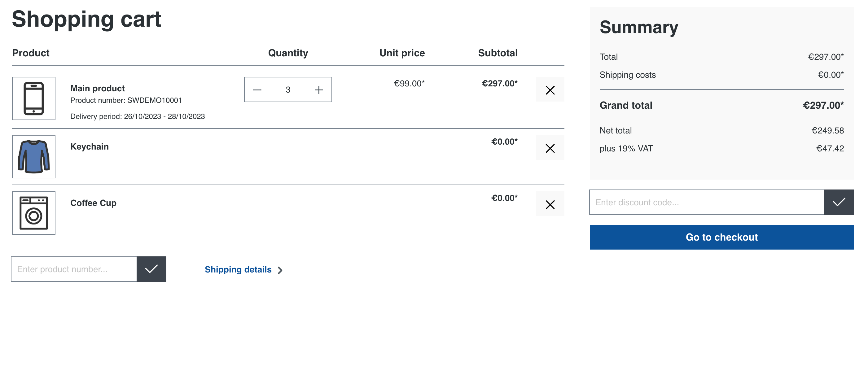Decrease Main product quantity with minus icon

tap(257, 90)
